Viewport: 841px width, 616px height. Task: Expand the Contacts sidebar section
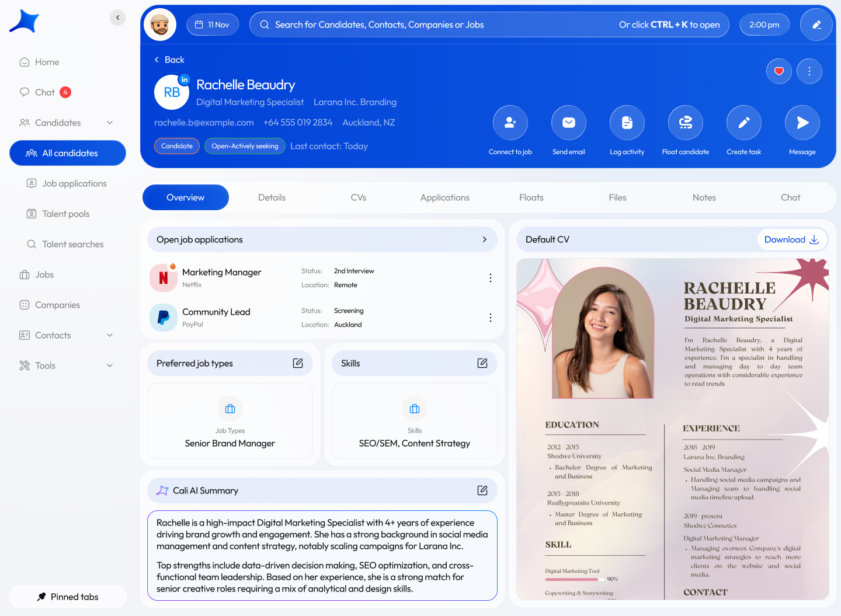click(110, 335)
